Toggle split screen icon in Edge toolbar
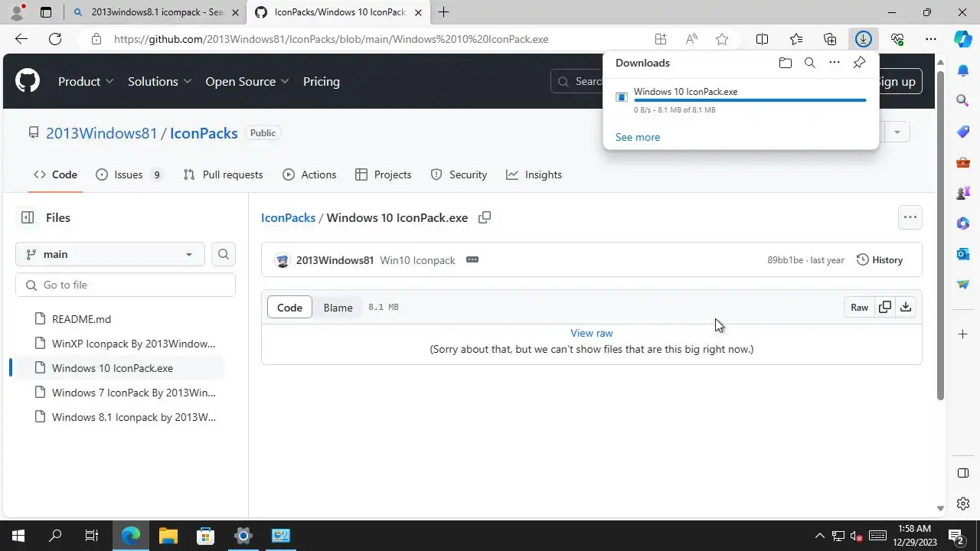Screen dimensions: 980x551 [763, 39]
